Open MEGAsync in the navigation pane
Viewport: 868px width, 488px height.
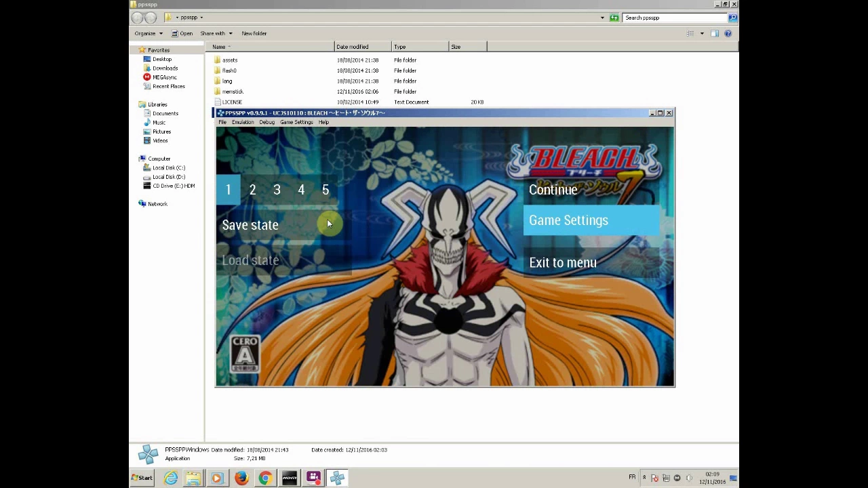(164, 77)
